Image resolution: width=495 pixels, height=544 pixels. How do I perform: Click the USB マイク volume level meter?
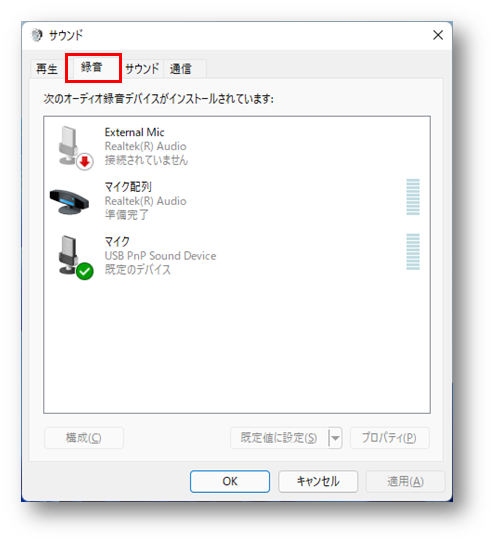413,252
